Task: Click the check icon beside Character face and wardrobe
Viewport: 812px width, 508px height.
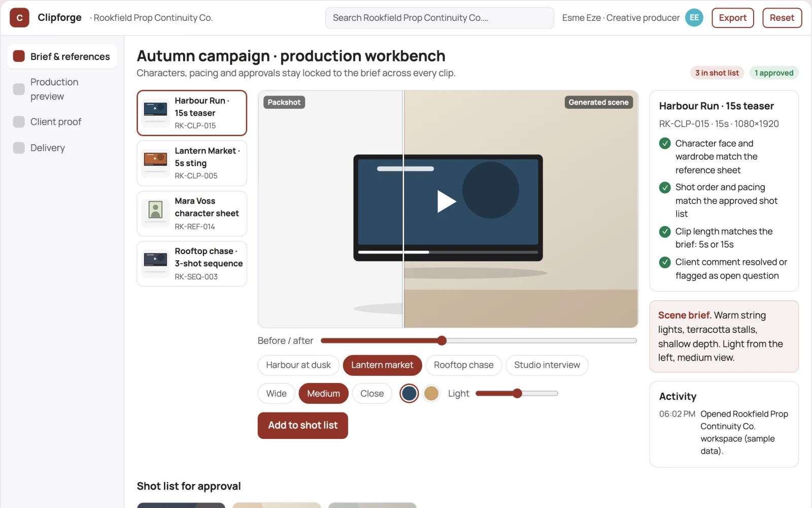Action: (x=665, y=143)
